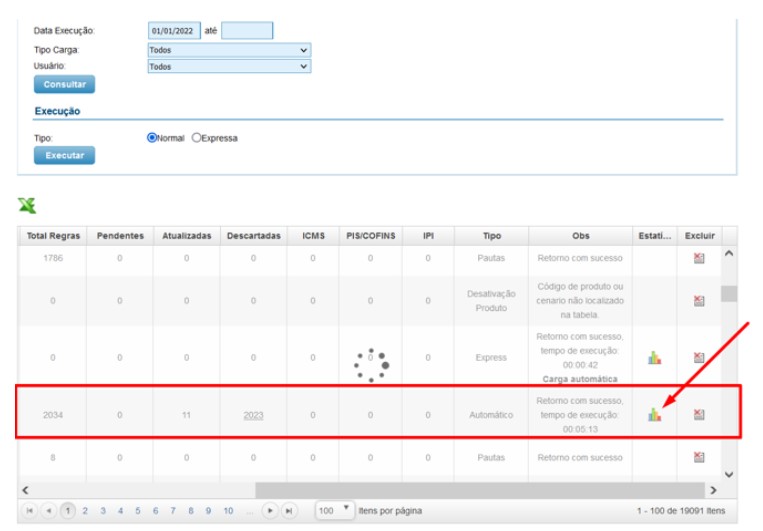Go to results page 10
The height and width of the screenshot is (531, 763).
[x=228, y=511]
